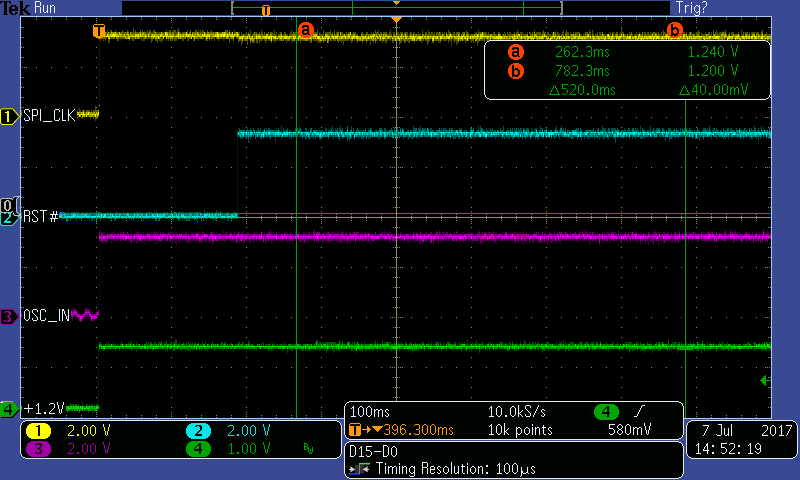
Task: Click the 396.300ms trigger delay readout
Action: (x=418, y=430)
